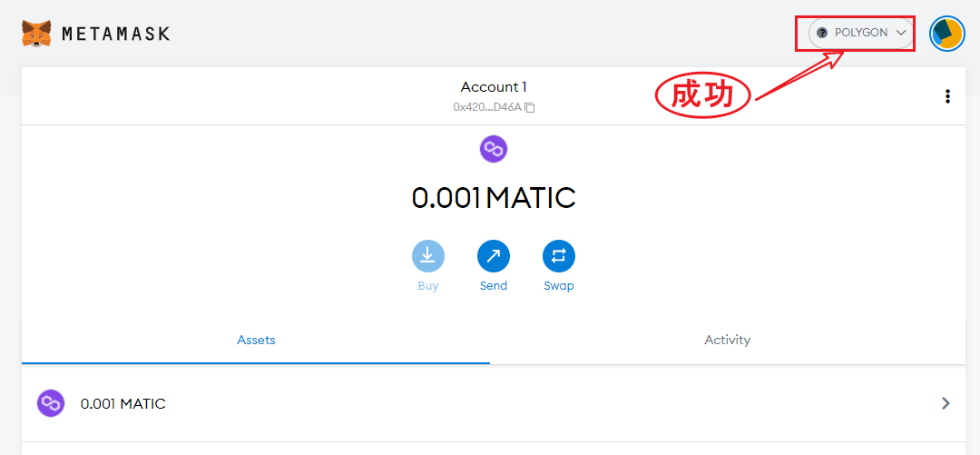980x455 pixels.
Task: Click the Account 1 name
Action: 494,87
